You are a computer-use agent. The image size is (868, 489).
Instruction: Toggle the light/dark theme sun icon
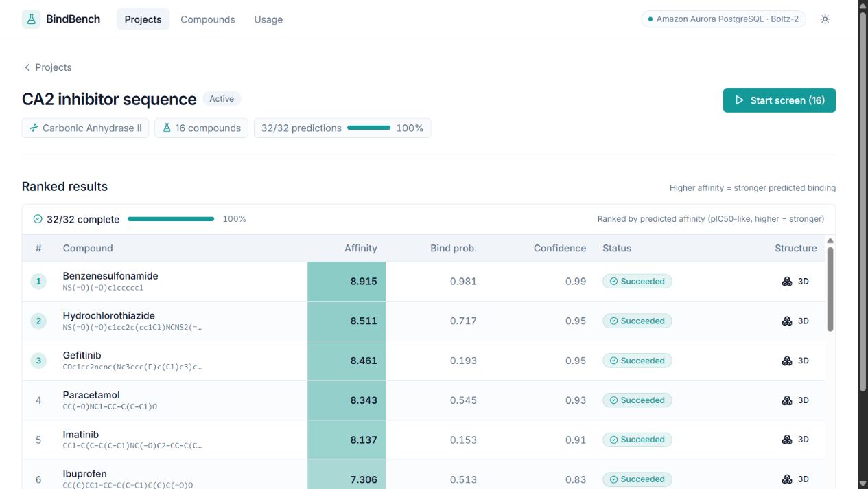[825, 19]
